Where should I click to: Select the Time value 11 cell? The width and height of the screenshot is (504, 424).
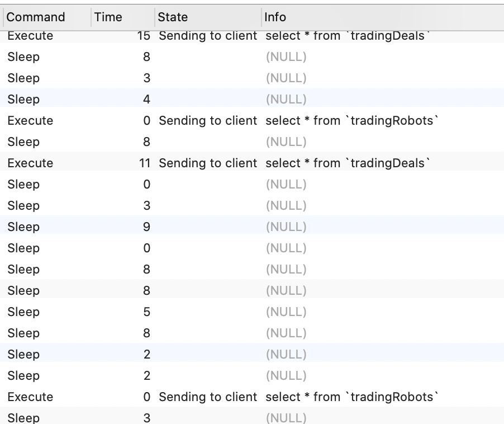click(145, 163)
